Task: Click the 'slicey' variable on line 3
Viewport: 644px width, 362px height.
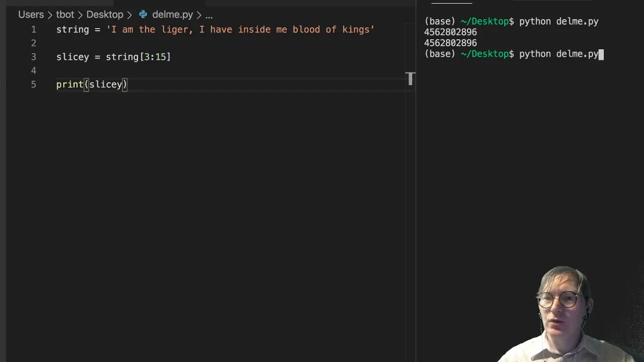Action: click(72, 57)
